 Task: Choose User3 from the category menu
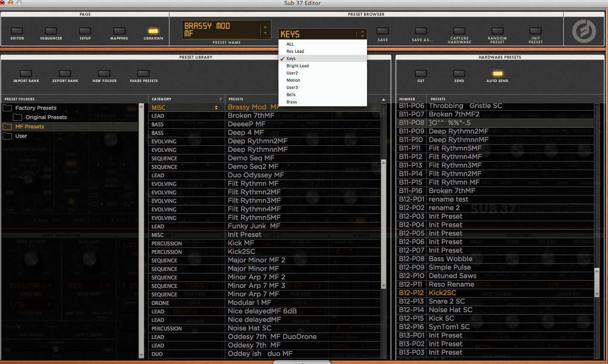(x=323, y=87)
